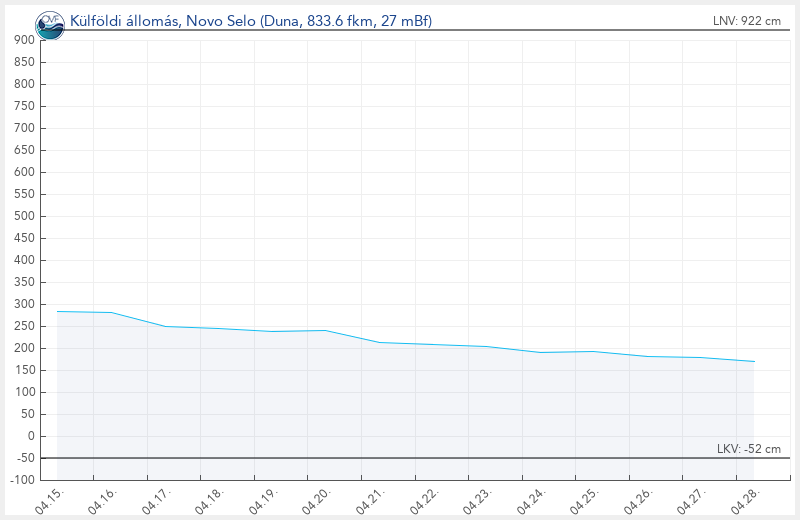Click the dark horizontal LKV minimum line
The width and height of the screenshot is (800, 520).
pyautogui.click(x=400, y=459)
